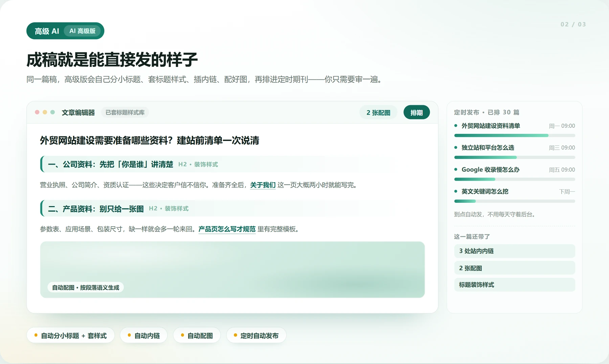Click the 高级 AI badge label
The width and height of the screenshot is (609, 364).
coord(47,31)
